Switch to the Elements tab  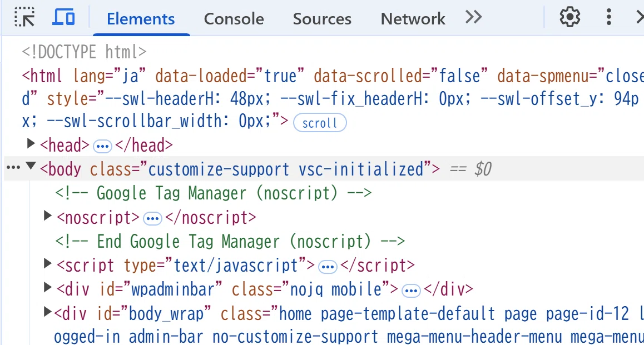141,18
